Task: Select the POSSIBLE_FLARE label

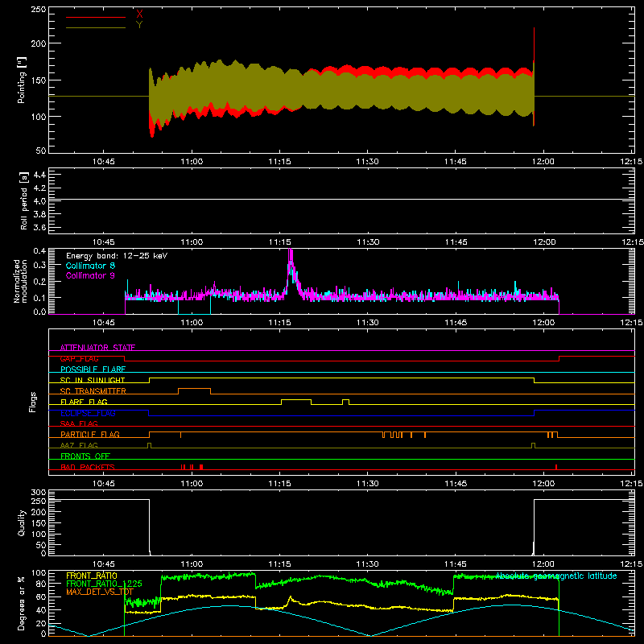Action: point(93,369)
